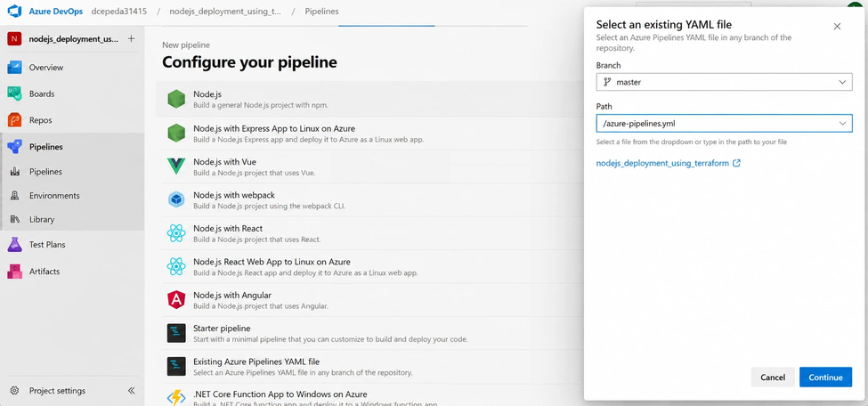Collapse the sidebar with double chevron icon
868x406 pixels.
point(131,391)
